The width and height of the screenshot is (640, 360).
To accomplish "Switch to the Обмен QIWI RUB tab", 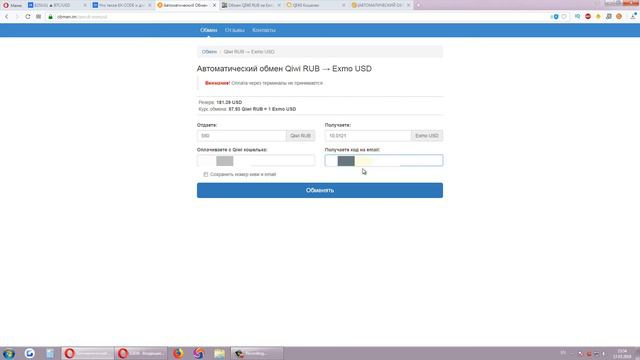I will tap(251, 5).
